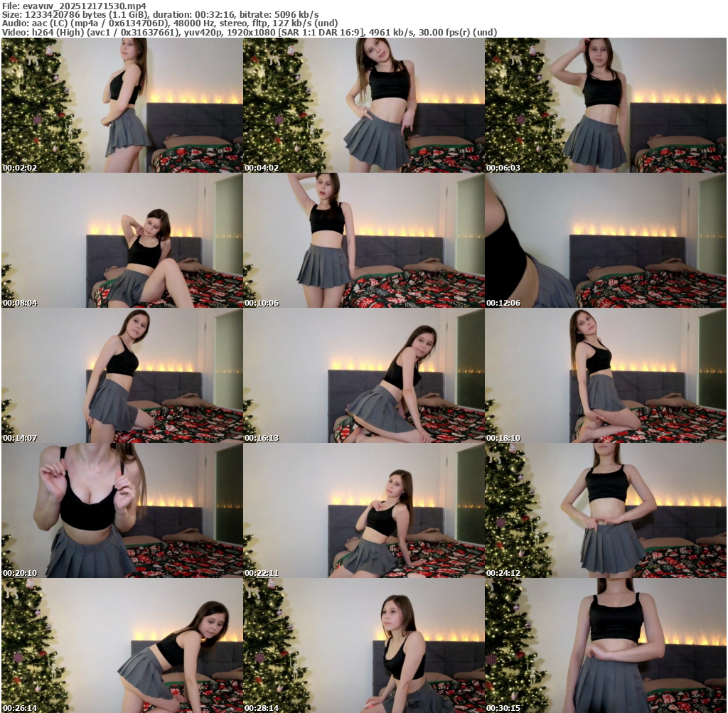
Task: Click the 'File: evavuv_202512171530.mp4' header line
Action: [74, 6]
